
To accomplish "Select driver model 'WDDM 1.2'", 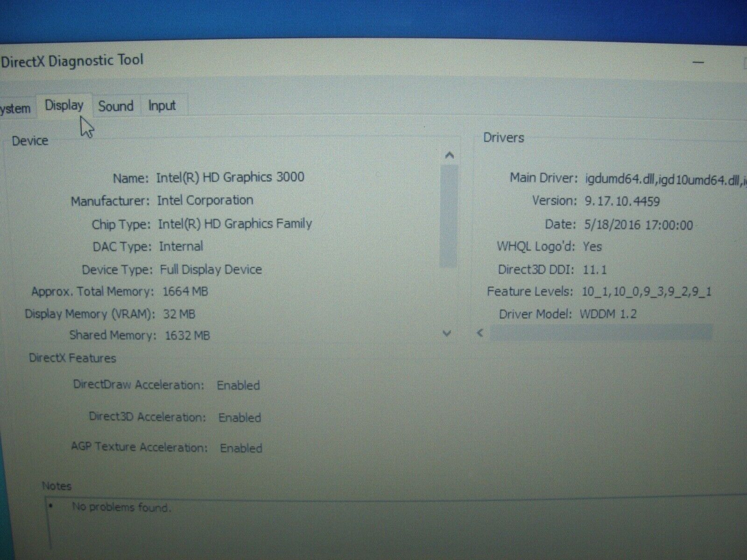I will pyautogui.click(x=608, y=314).
